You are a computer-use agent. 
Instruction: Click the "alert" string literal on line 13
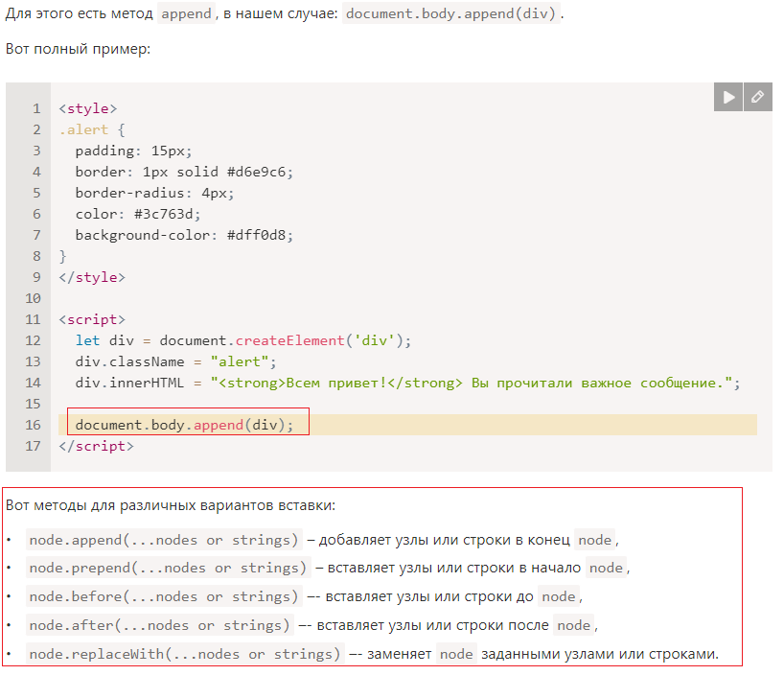(x=239, y=361)
